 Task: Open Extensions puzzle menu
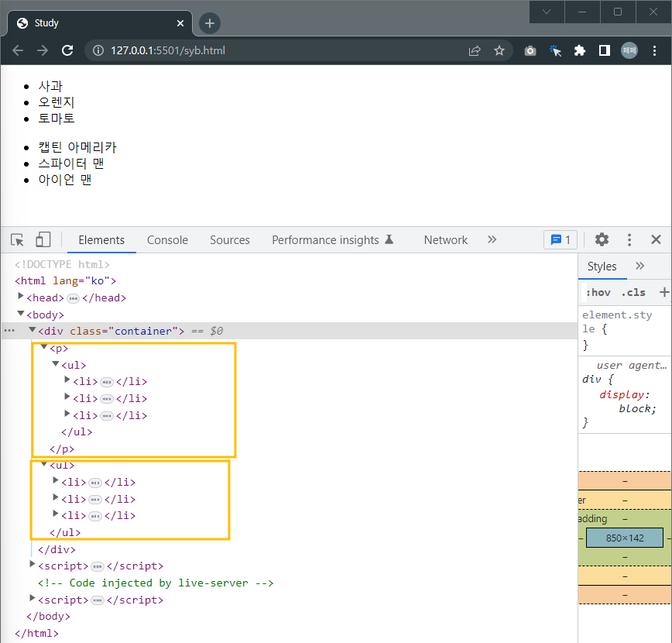580,50
